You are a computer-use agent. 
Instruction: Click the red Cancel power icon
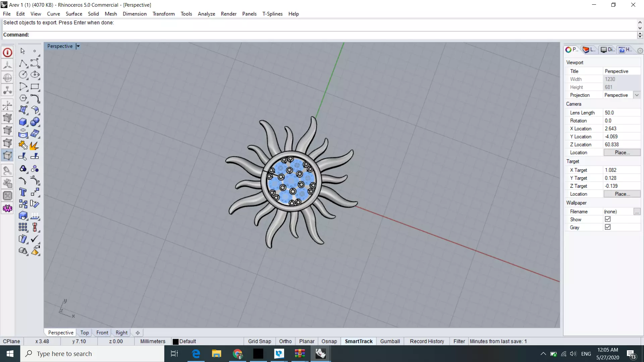7,53
